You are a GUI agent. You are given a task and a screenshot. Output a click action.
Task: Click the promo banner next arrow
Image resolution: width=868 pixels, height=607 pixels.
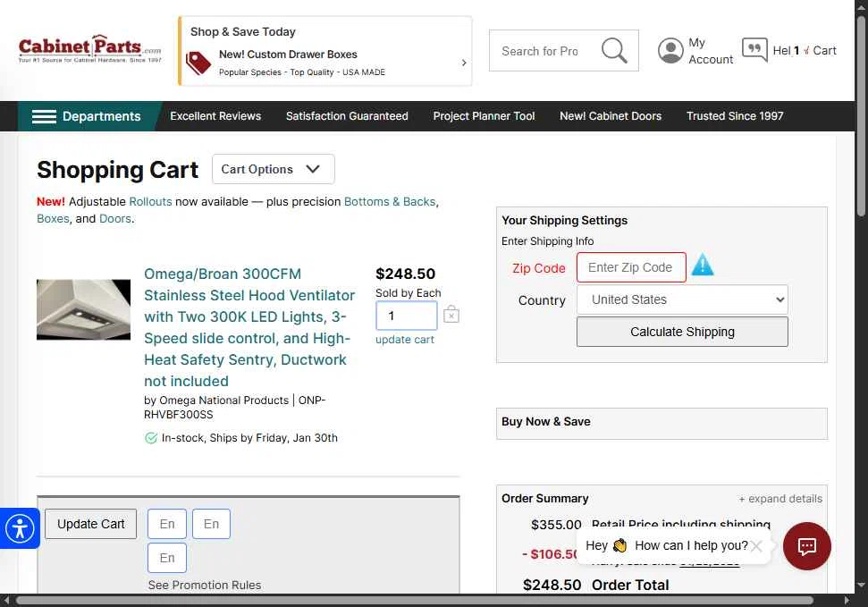point(464,63)
